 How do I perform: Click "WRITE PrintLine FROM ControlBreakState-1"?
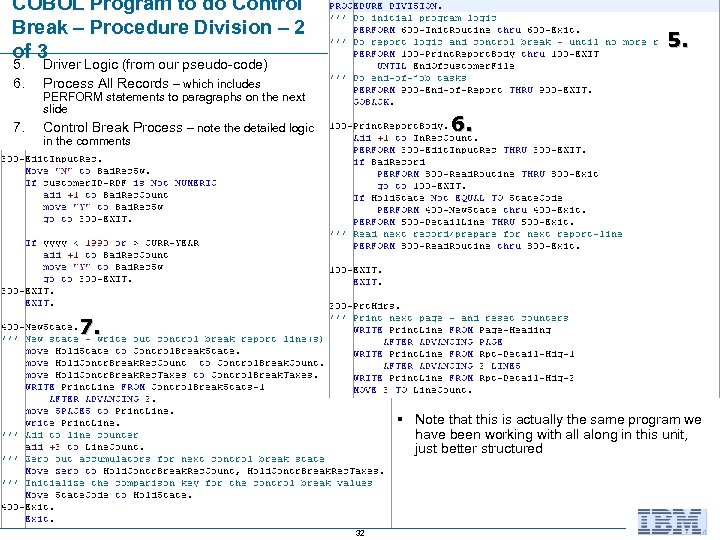tap(145, 387)
